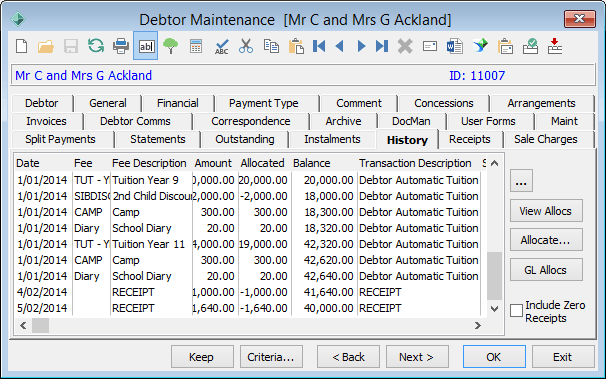Select the Concessions tab
Image resolution: width=606 pixels, height=379 pixels.
click(x=444, y=103)
